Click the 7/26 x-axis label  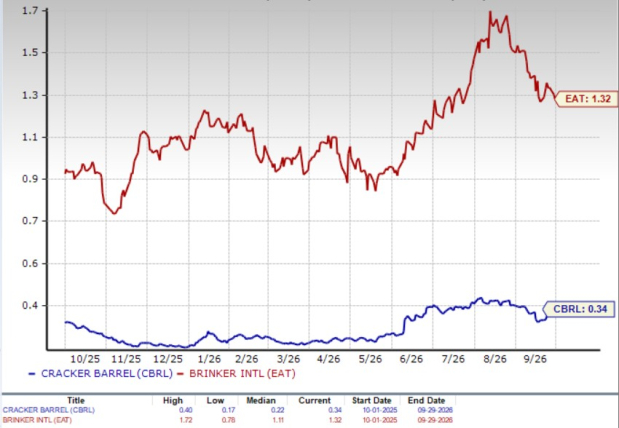pyautogui.click(x=453, y=359)
